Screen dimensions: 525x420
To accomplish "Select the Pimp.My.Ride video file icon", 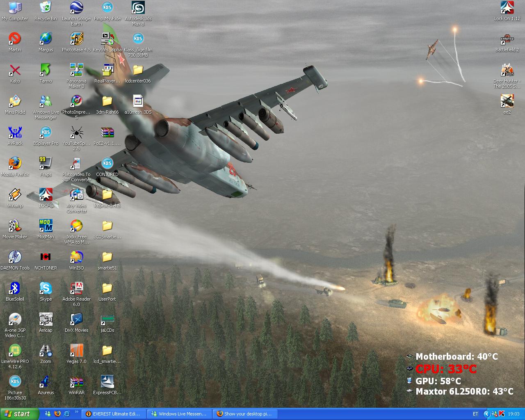I will point(107,11).
